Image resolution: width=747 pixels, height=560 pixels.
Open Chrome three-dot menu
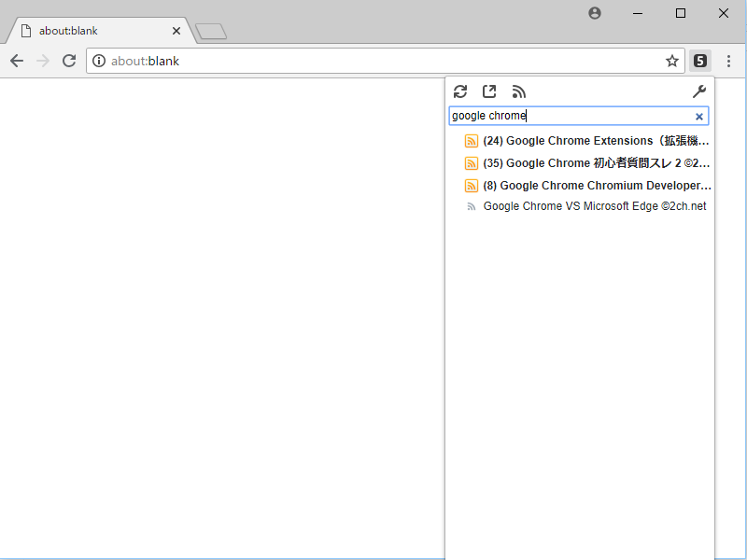728,61
